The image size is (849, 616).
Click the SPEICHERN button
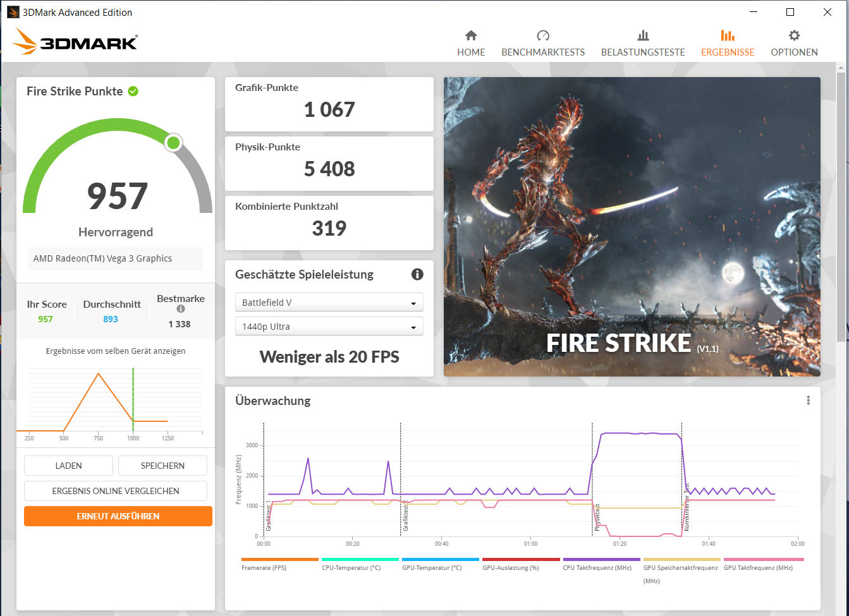click(x=162, y=466)
